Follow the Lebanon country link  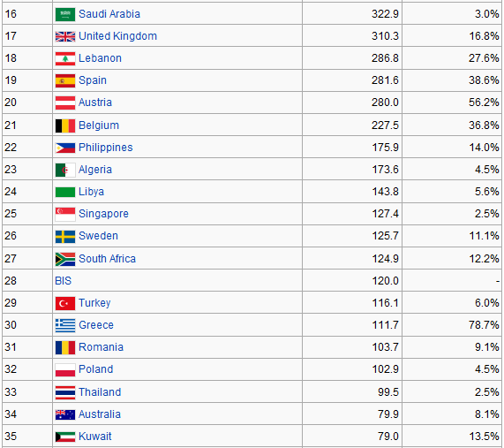point(100,58)
